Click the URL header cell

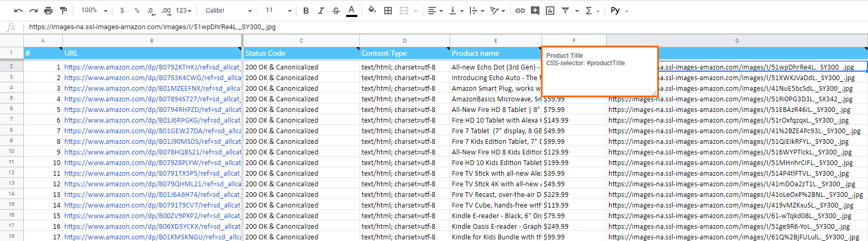click(152, 53)
